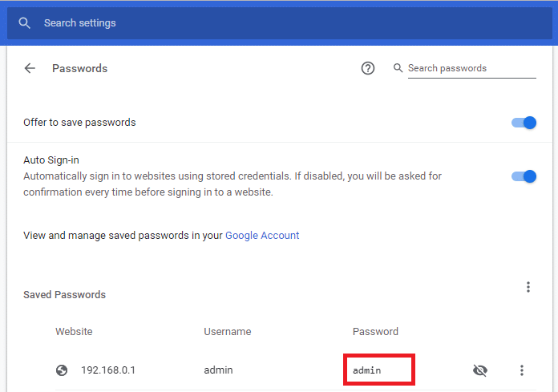Click the magnifier icon in Search settings
The image size is (558, 392).
pyautogui.click(x=24, y=23)
